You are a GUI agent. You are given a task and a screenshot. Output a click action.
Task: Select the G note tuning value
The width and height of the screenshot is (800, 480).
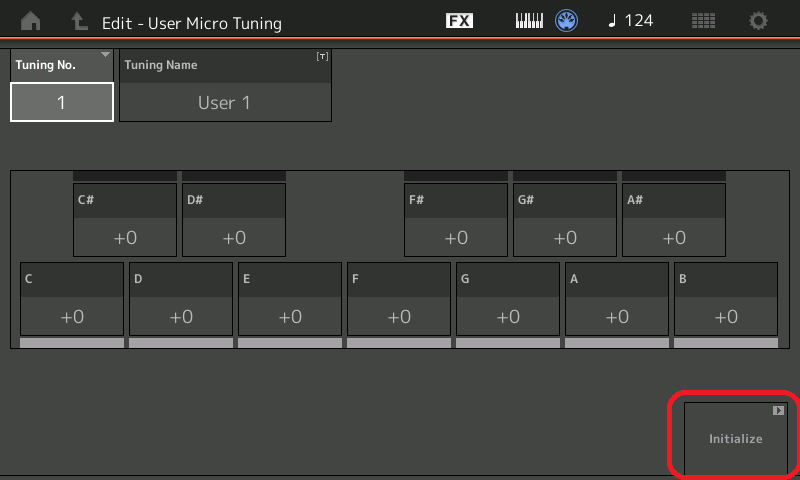coord(508,316)
